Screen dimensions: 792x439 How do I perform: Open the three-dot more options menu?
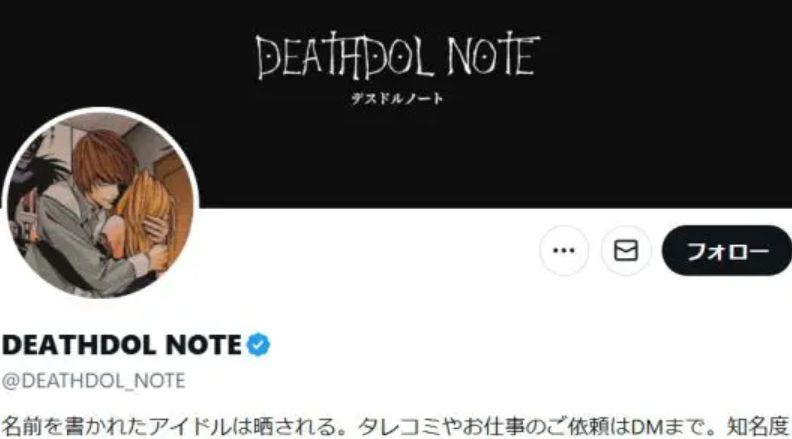tap(564, 251)
